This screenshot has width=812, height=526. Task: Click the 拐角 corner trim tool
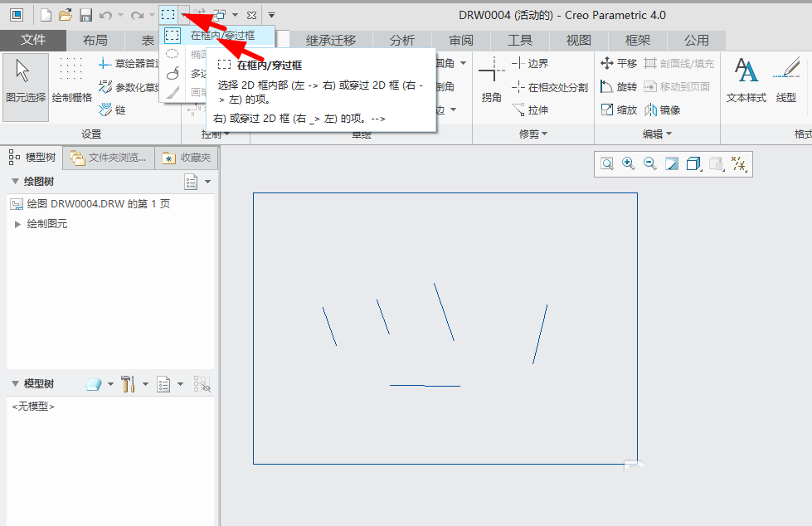point(491,83)
